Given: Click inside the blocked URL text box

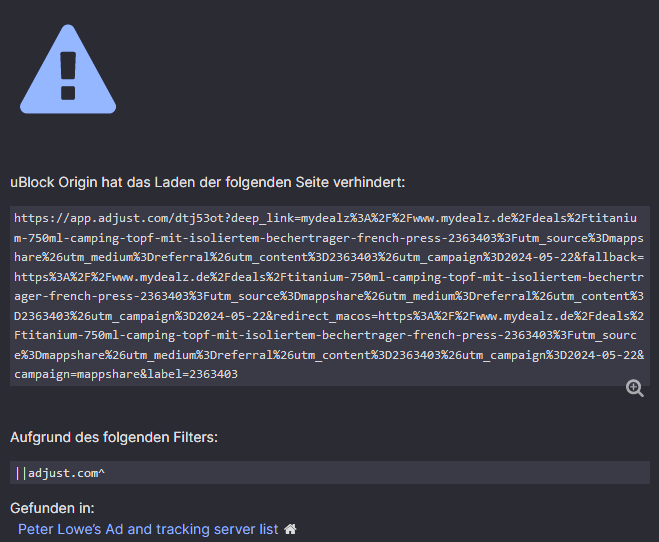Looking at the screenshot, I should [329, 296].
